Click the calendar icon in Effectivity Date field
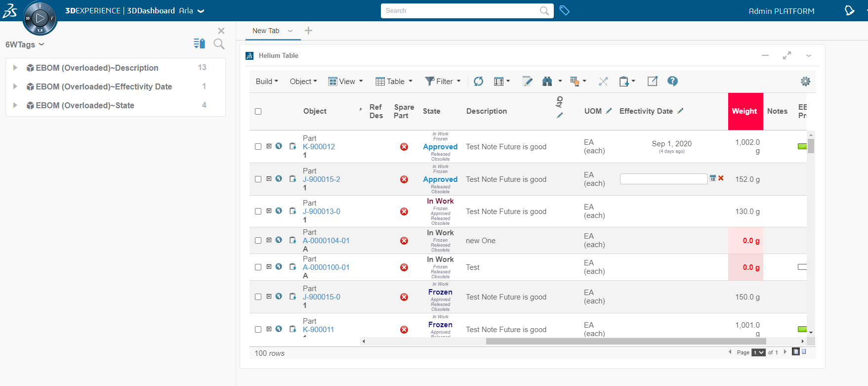The image size is (868, 386). 713,178
